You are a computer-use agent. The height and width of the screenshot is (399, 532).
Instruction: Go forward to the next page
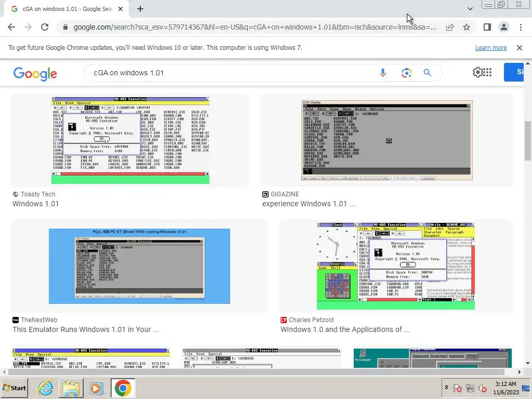pos(28,27)
